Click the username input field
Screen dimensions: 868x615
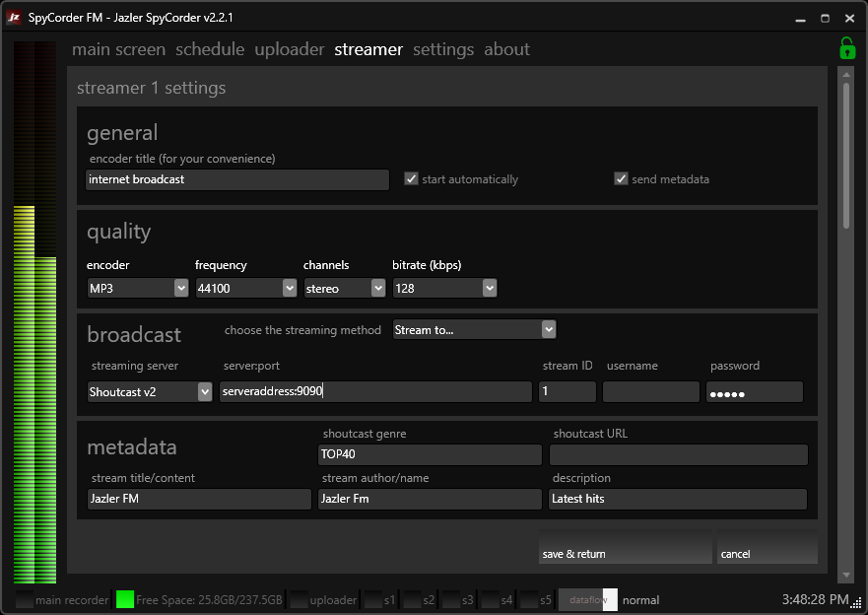click(651, 391)
